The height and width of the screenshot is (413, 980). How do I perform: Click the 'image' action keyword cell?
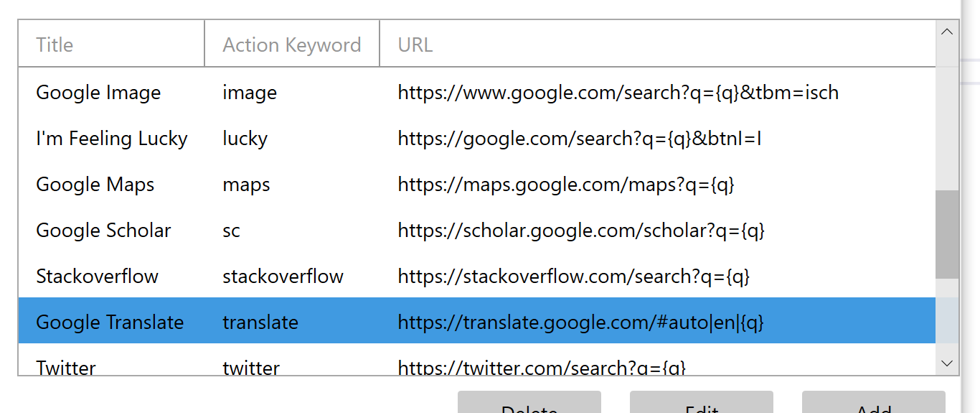(250, 93)
